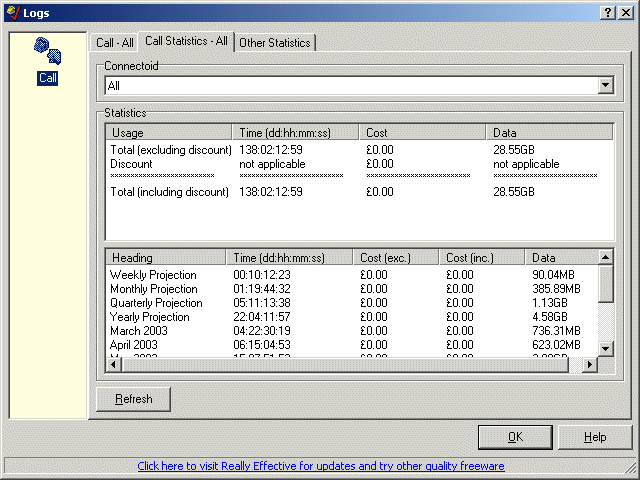Click the upper Time (dd:hh:mm:ss) column header
Image resolution: width=640 pixels, height=480 pixels.
tap(296, 133)
